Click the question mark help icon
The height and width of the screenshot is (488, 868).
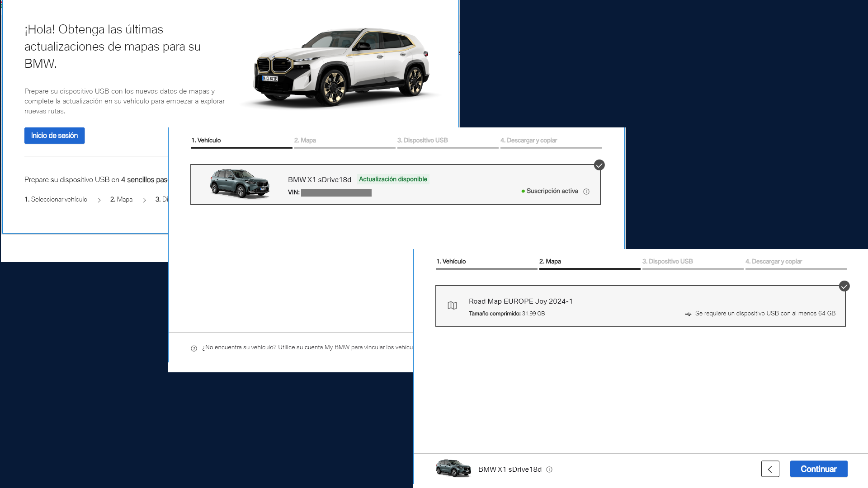(x=194, y=348)
